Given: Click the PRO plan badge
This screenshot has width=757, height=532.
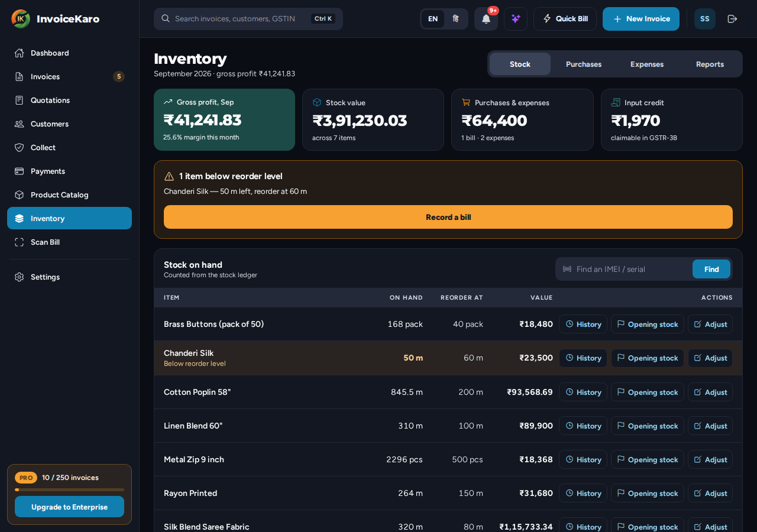Looking at the screenshot, I should pos(26,478).
